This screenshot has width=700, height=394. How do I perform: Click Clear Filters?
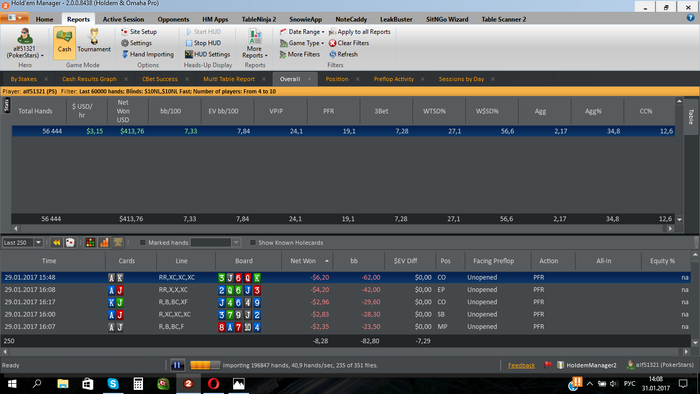[349, 43]
